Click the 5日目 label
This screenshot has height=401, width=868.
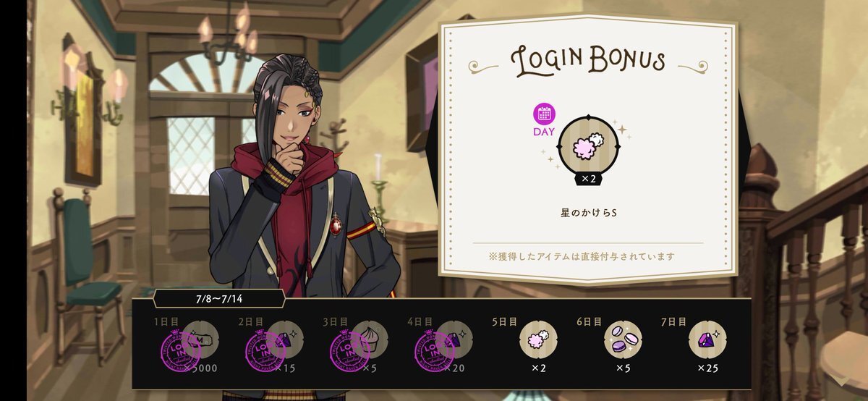coord(506,321)
